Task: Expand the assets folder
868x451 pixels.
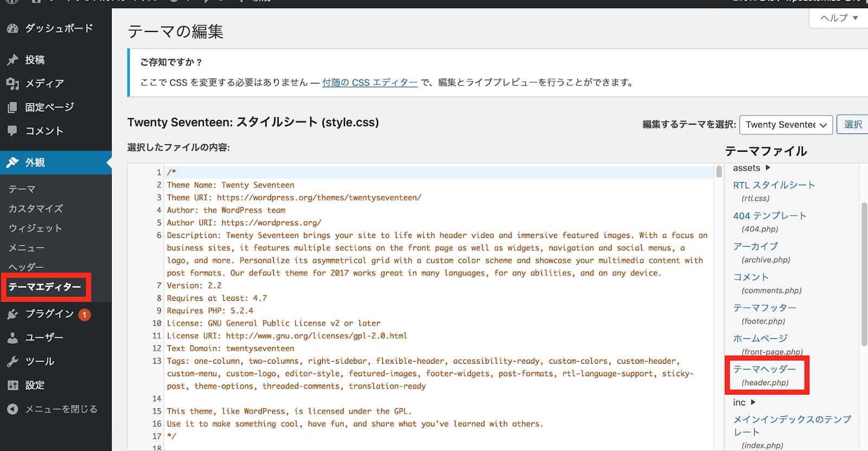Action: pos(751,168)
